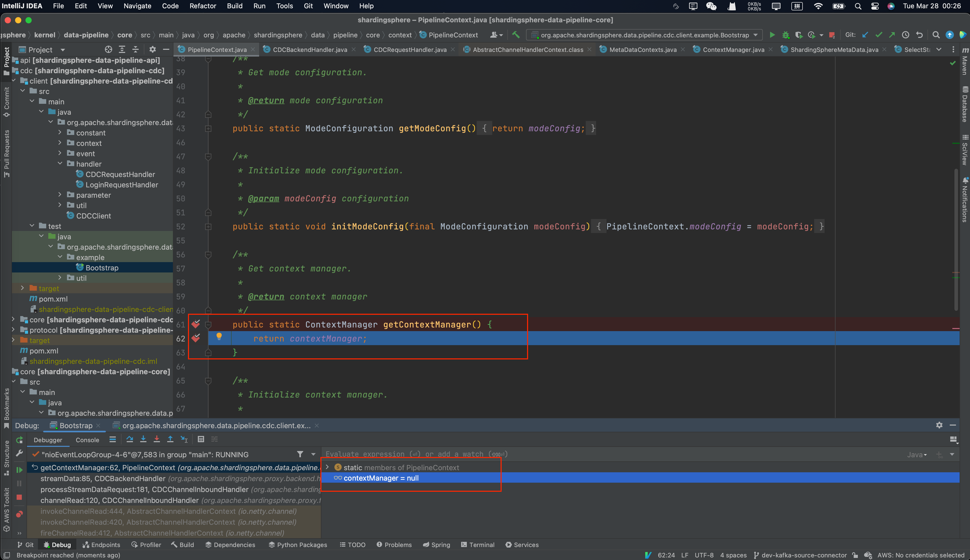Open Services tool window button

522,545
